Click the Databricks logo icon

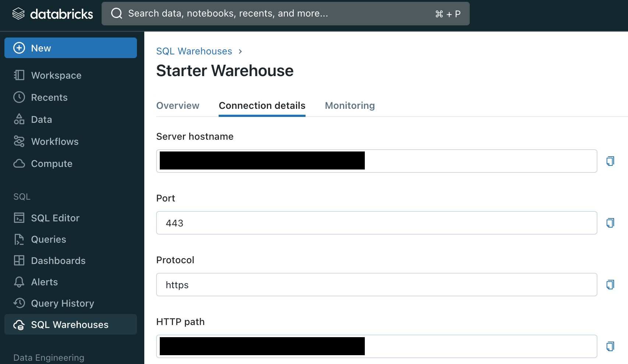click(18, 14)
